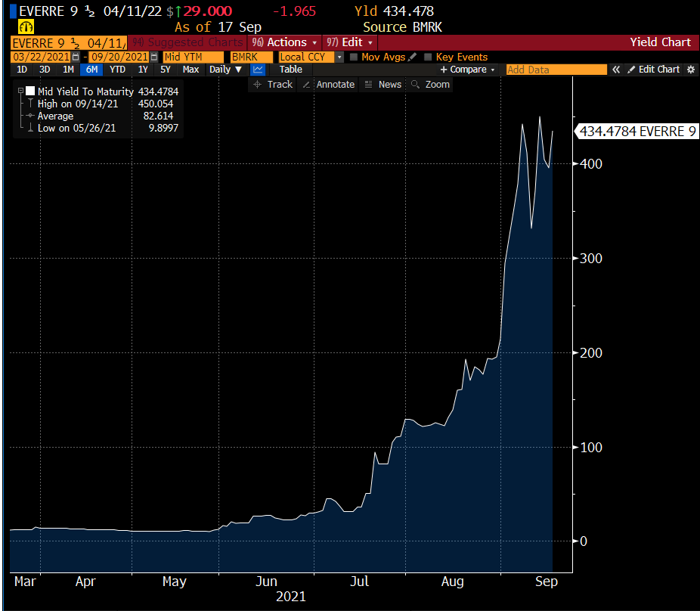Click the yellow alert gauge icon
The width and height of the screenshot is (700, 611).
(26, 26)
